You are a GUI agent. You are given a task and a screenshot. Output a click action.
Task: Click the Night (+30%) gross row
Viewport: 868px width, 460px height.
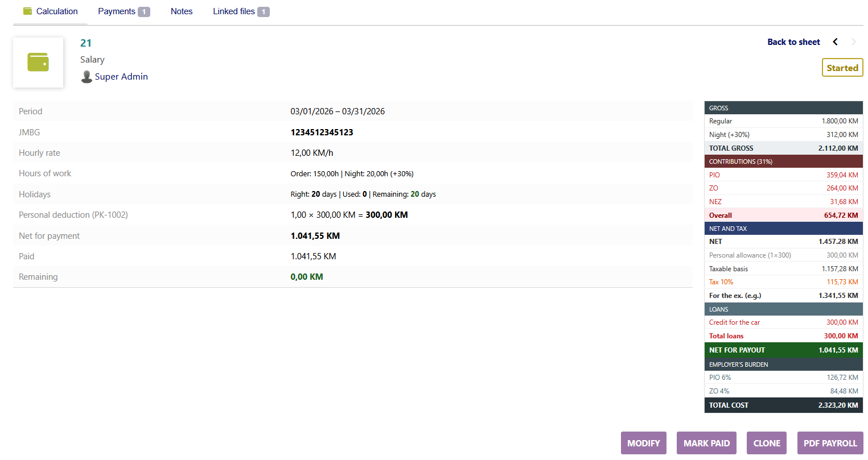784,135
